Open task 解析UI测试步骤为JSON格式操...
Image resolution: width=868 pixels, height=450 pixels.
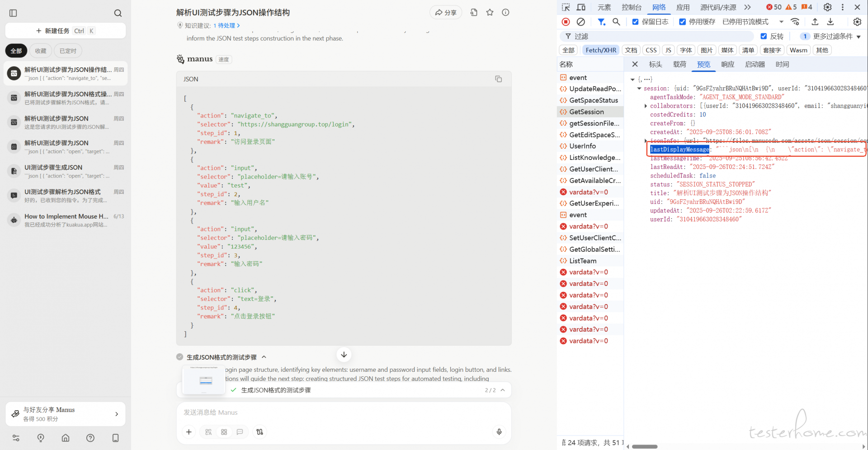(x=66, y=98)
